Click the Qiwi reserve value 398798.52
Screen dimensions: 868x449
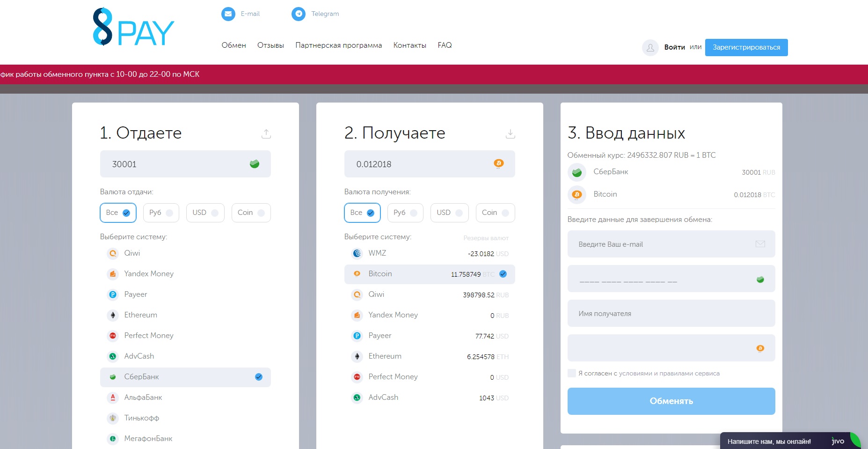click(478, 295)
